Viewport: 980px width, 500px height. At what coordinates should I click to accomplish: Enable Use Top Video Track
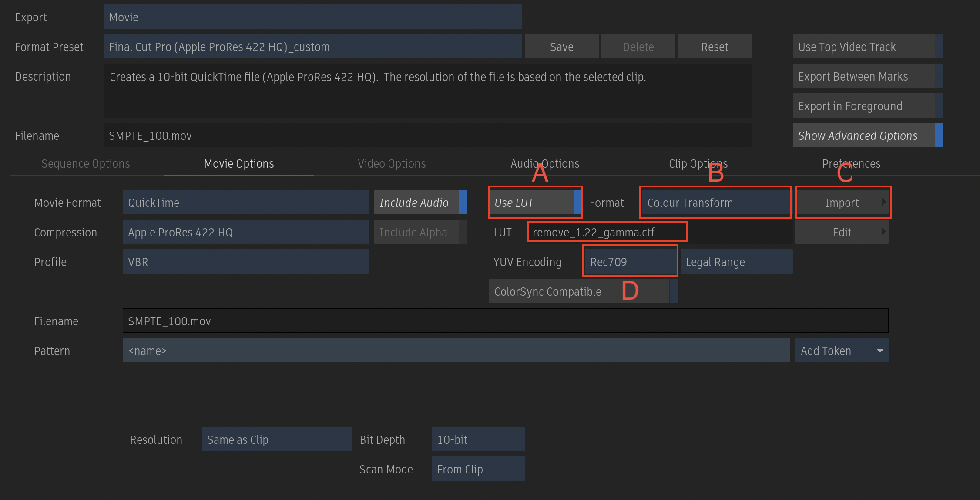coord(863,47)
